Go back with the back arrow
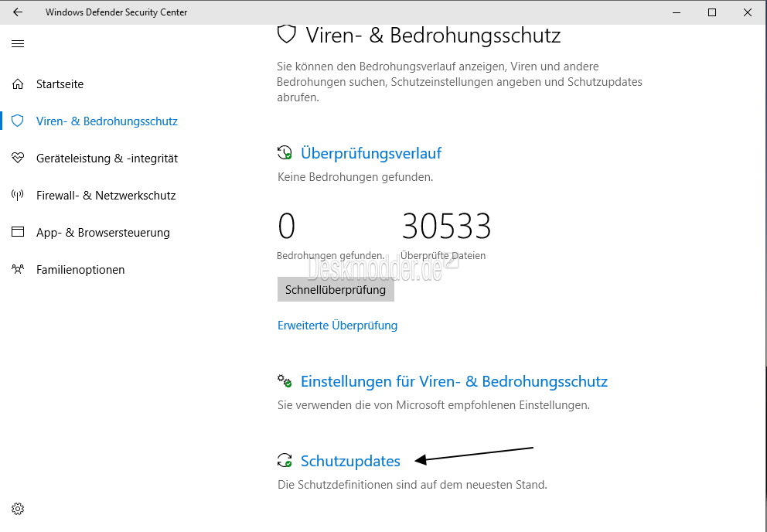The height and width of the screenshot is (532, 767). tap(18, 12)
